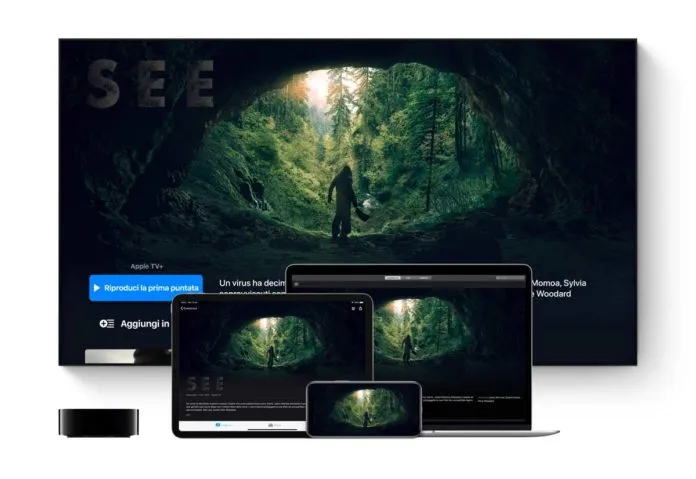Viewport: 696px width, 479px height.
Task: Click the 'Woodard' cast text on TV
Action: (554, 293)
